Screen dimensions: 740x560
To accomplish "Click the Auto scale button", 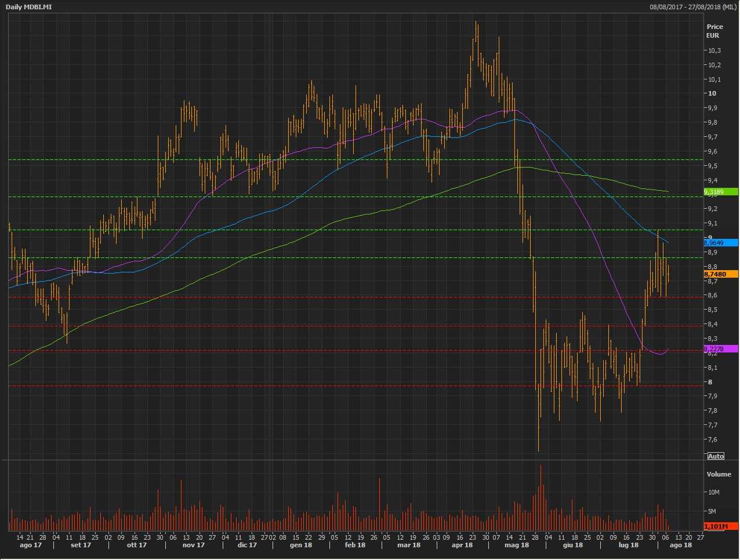I will 716,456.
